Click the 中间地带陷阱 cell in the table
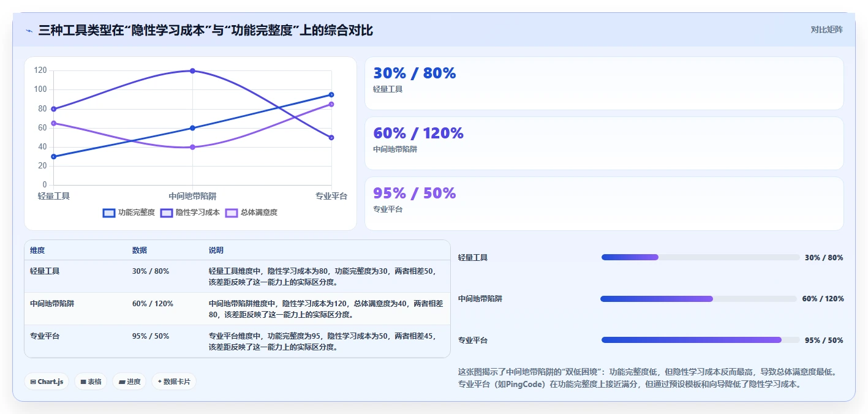The image size is (868, 414). [x=52, y=303]
